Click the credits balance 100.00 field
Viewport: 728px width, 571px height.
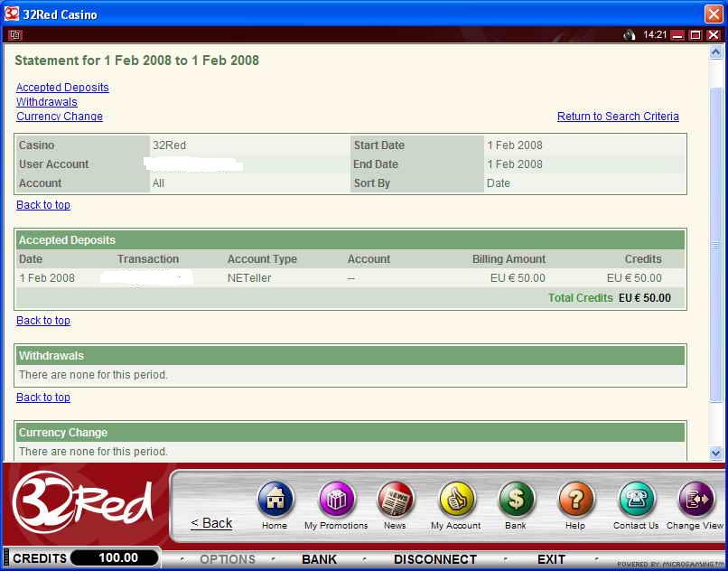tap(115, 558)
